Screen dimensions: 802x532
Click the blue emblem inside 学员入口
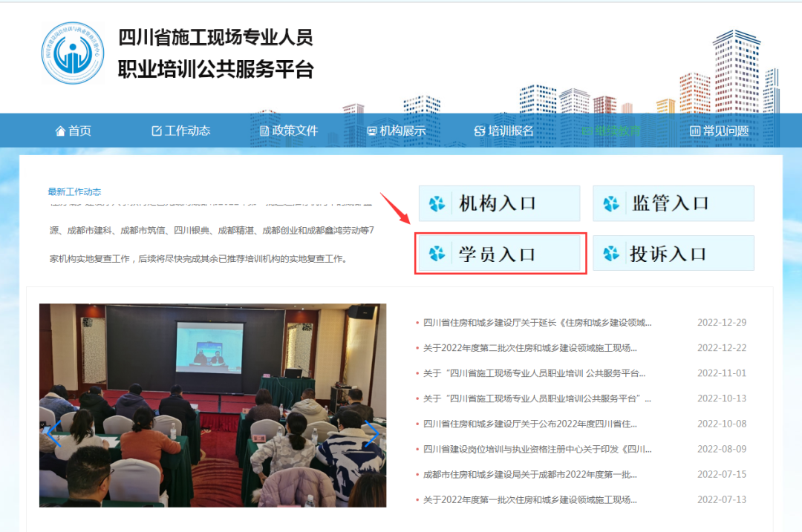coord(436,252)
